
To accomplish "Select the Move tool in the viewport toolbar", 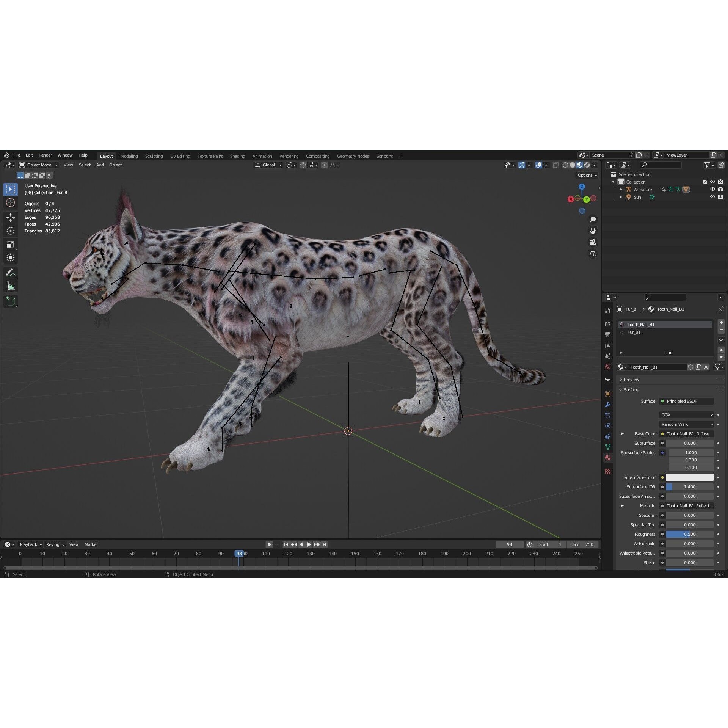I will pyautogui.click(x=11, y=218).
